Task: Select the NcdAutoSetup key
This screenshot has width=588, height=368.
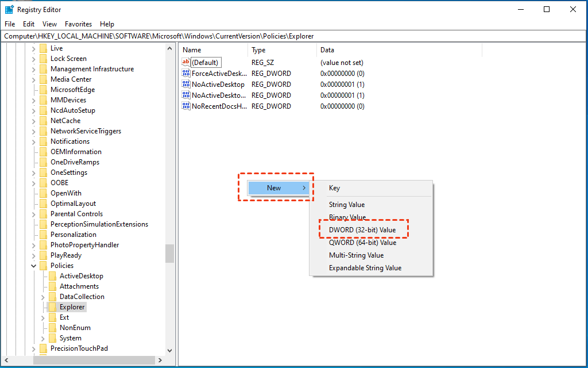Action: tap(73, 110)
